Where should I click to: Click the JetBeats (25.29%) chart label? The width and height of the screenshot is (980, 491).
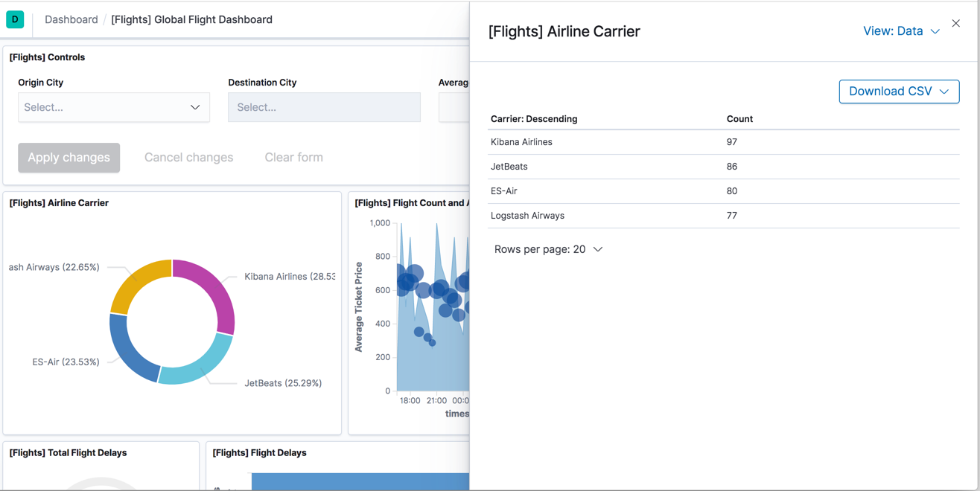point(283,383)
